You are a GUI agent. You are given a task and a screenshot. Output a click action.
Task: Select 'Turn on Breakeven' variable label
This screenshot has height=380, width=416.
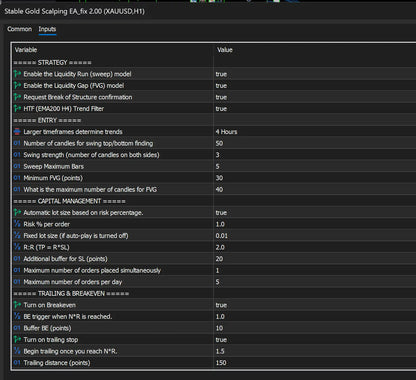click(49, 305)
